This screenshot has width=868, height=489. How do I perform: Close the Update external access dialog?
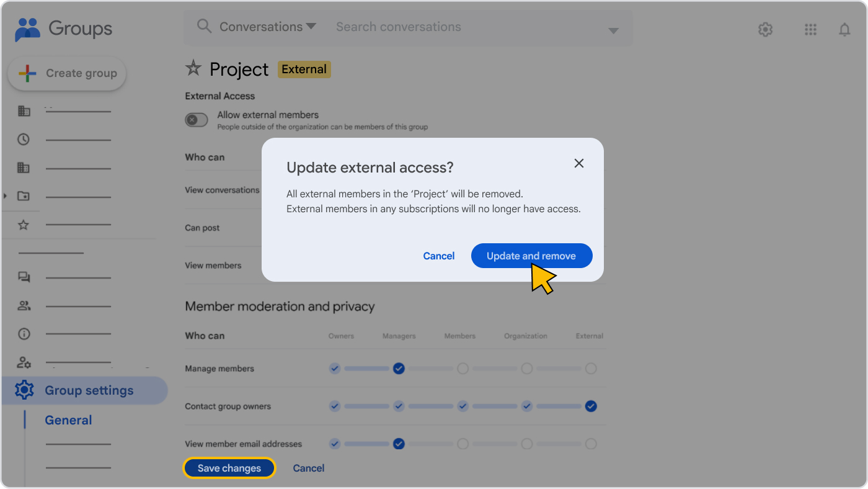pyautogui.click(x=578, y=163)
